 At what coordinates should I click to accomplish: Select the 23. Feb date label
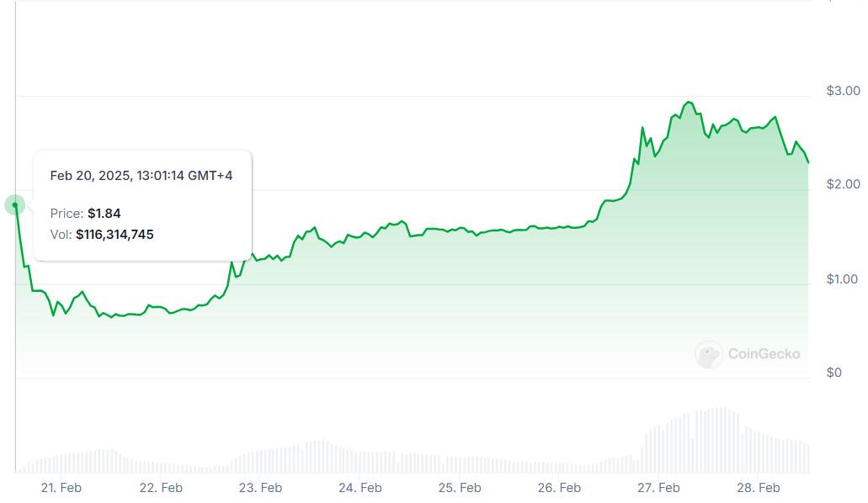260,488
